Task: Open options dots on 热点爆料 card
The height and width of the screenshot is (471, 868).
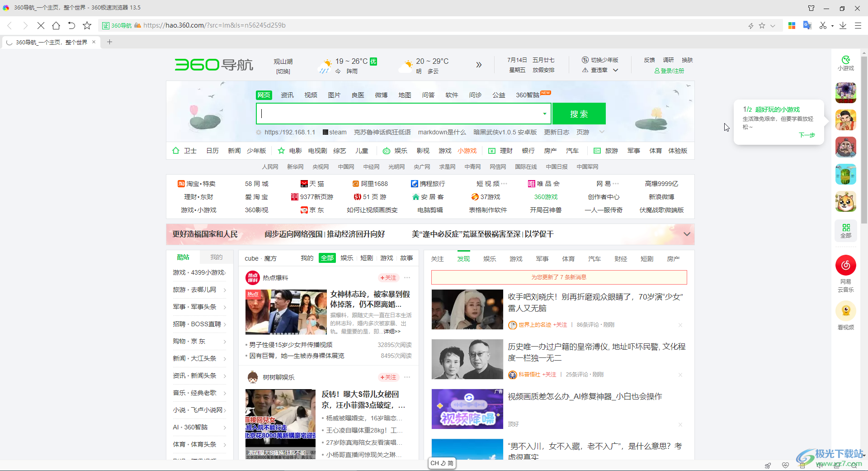Action: pyautogui.click(x=407, y=277)
